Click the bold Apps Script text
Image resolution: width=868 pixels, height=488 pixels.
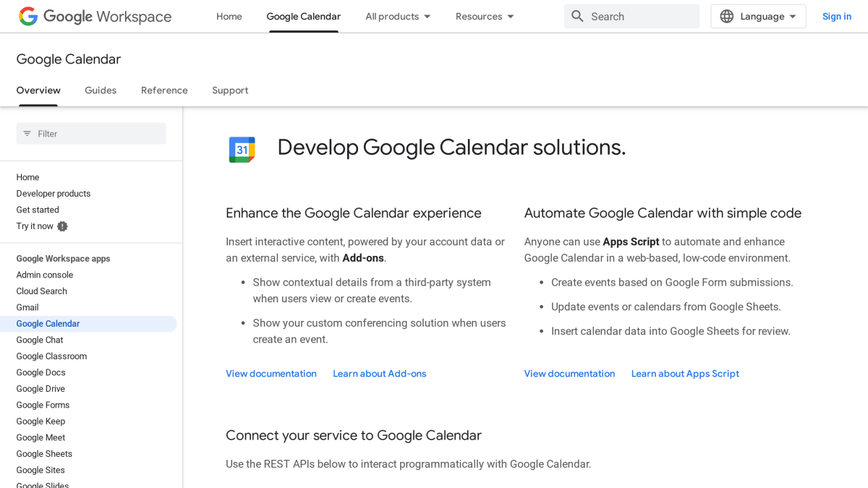pos(631,241)
